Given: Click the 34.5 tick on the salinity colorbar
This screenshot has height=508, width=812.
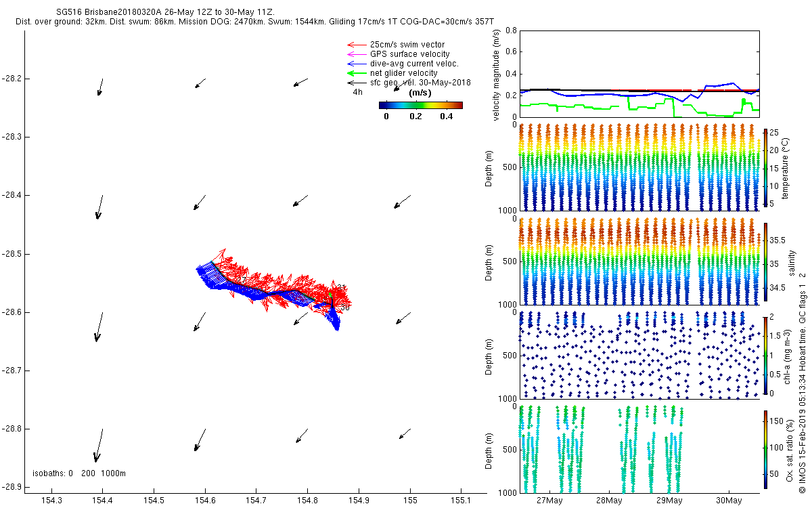Looking at the screenshot, I should pos(777,288).
